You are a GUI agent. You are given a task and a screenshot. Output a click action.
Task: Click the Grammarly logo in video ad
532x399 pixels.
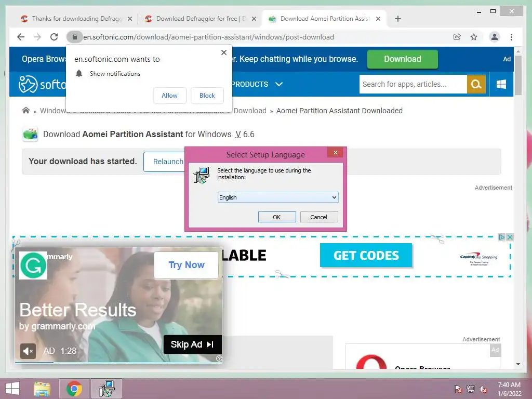pyautogui.click(x=33, y=265)
